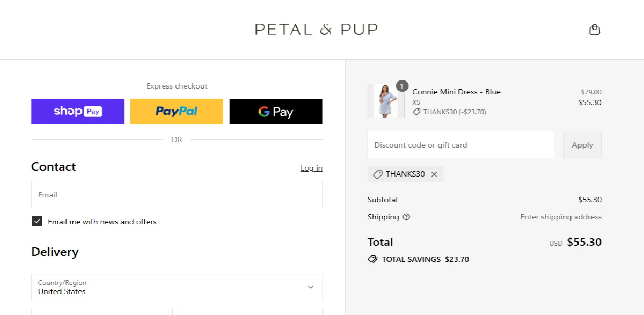This screenshot has width=644, height=315.
Task: Remove the applied THANKS30 discount code
Action: coord(434,174)
